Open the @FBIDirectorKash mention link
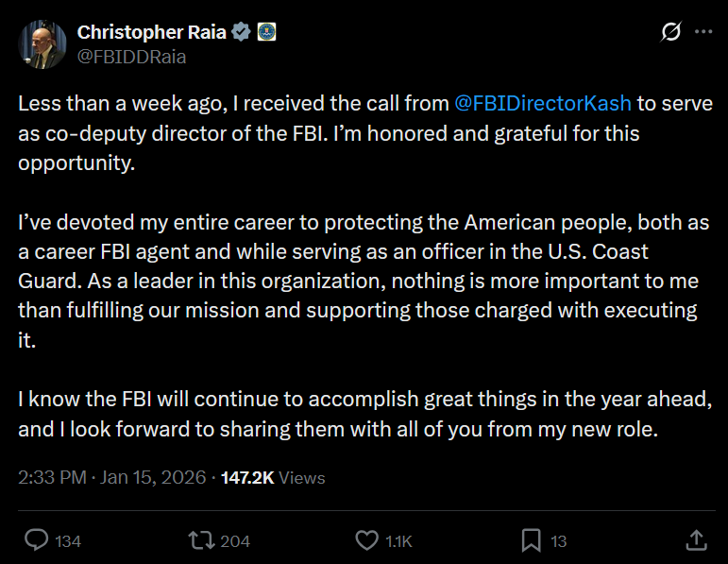This screenshot has height=564, width=728. (x=542, y=103)
